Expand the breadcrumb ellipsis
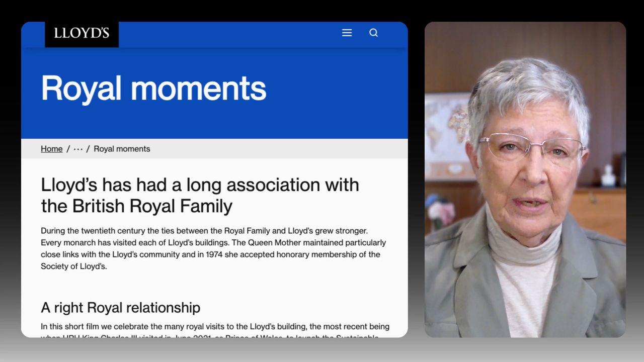This screenshot has height=362, width=644. click(x=78, y=149)
